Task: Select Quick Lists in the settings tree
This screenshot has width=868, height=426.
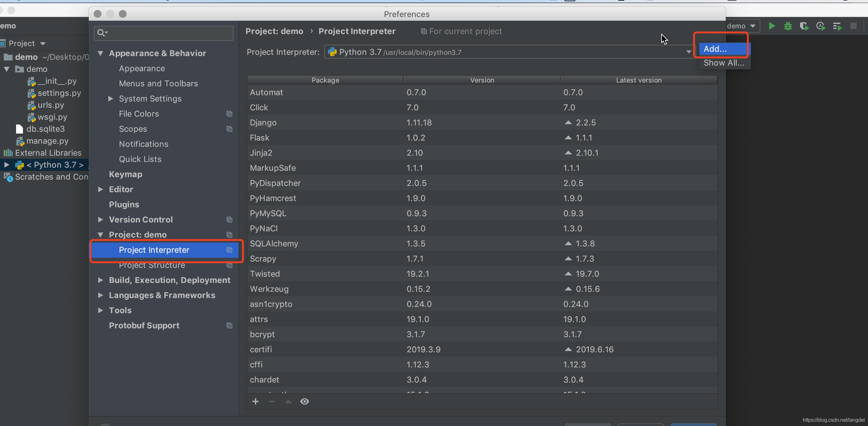Action: (x=140, y=159)
